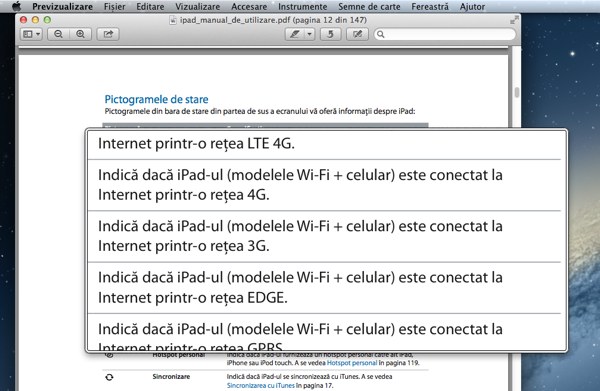Viewport: 600px width, 391px height.
Task: Open the highlight color dropdown arrow
Action: coord(310,34)
